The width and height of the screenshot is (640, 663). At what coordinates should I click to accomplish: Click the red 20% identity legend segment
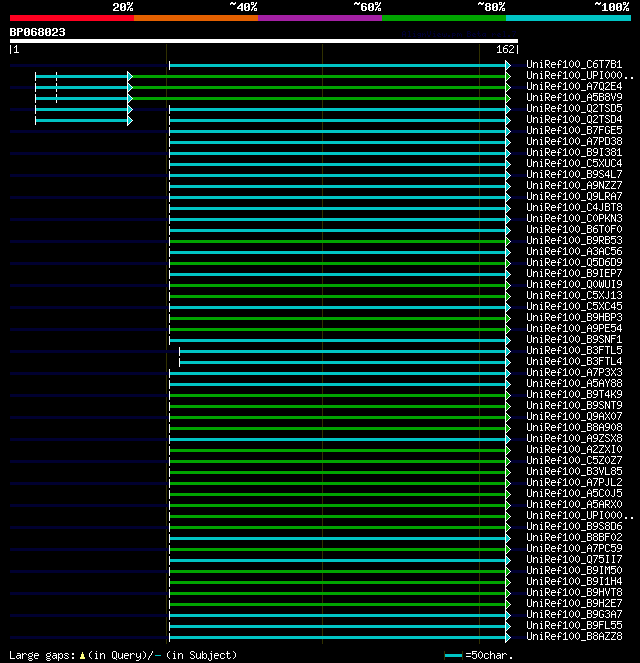(72, 18)
